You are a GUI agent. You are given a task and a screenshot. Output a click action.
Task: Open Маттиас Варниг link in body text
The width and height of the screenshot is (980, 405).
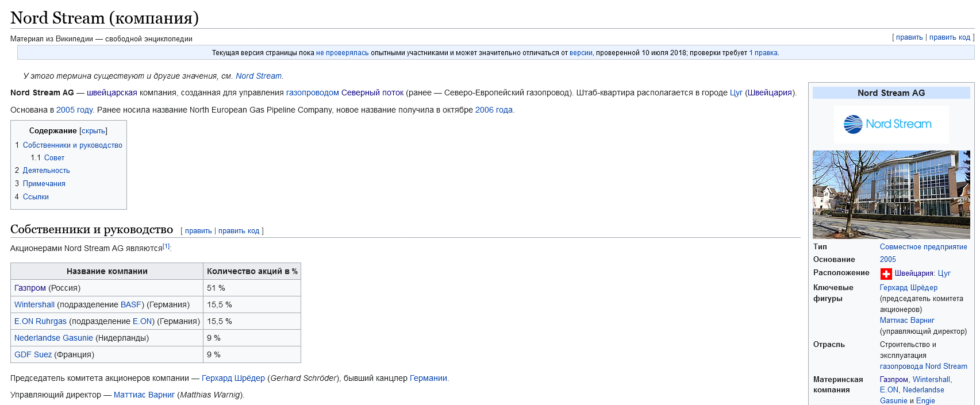[x=144, y=395]
